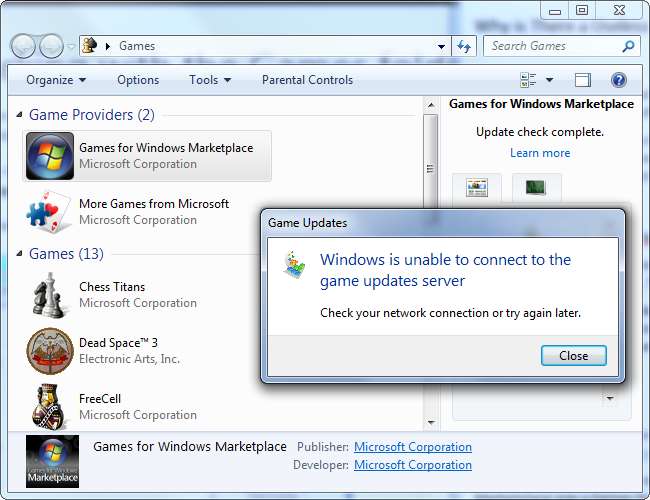The height and width of the screenshot is (500, 650).
Task: Expand the address bar history dropdown
Action: [441, 46]
